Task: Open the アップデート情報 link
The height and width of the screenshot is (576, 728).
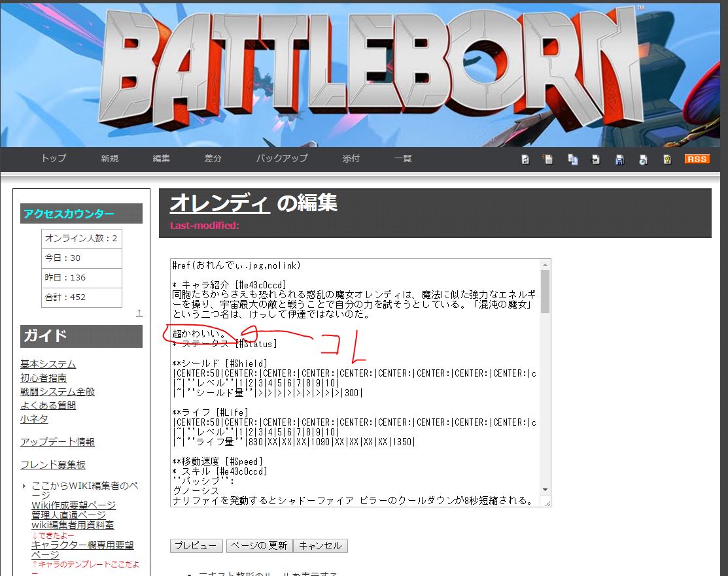Action: (58, 442)
